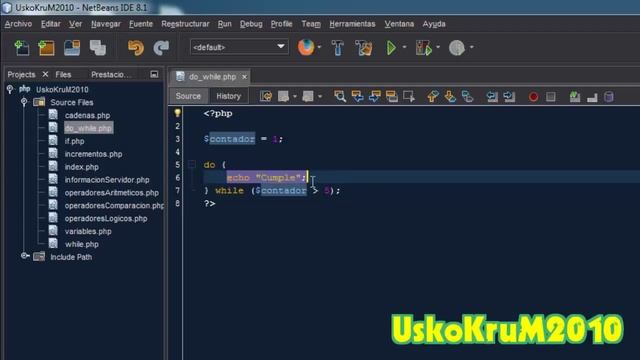Toggle Bookmark icon in editor toolbar
This screenshot has width=640, height=360.
467,96
